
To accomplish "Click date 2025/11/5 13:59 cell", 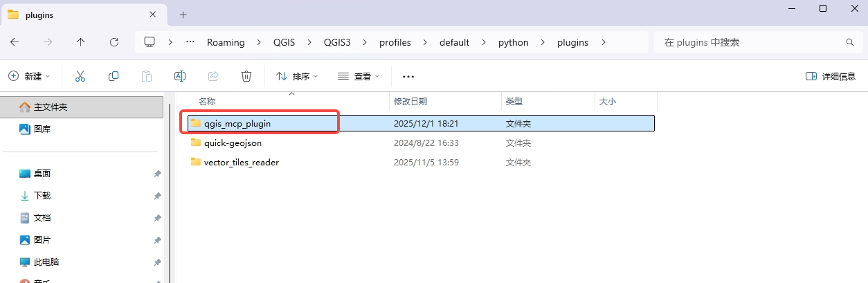I will tap(426, 162).
